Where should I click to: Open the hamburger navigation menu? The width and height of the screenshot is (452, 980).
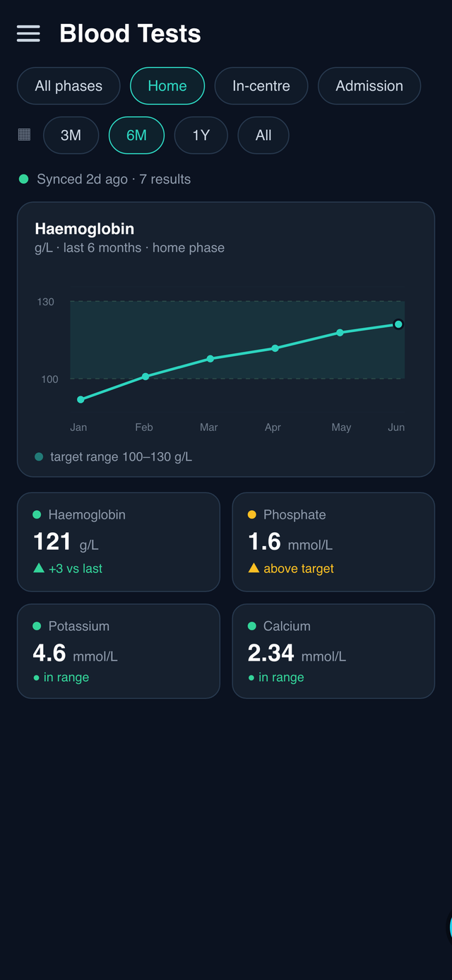pos(28,33)
